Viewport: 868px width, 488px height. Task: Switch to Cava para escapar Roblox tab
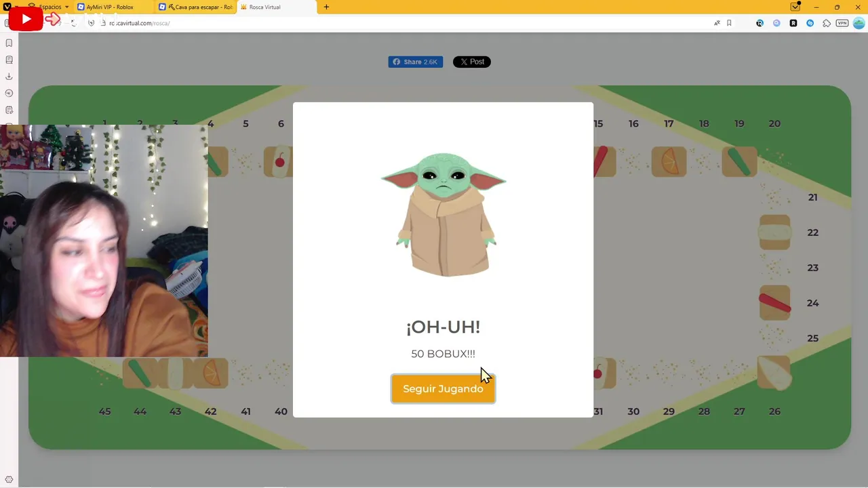pyautogui.click(x=197, y=7)
